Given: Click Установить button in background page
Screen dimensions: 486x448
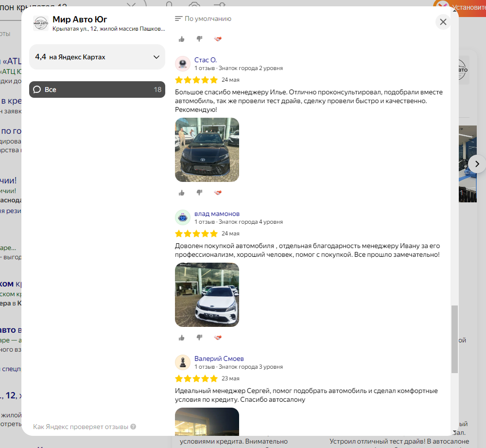Looking at the screenshot, I should coord(469,7).
